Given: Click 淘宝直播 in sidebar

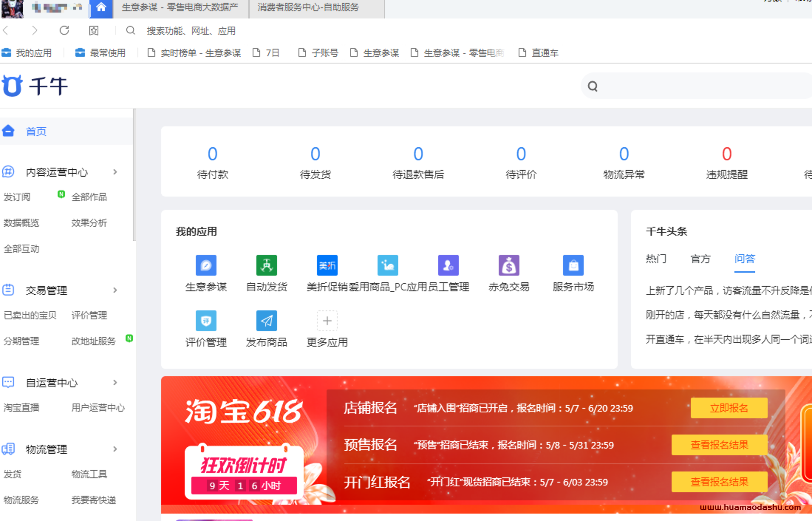Looking at the screenshot, I should (21, 408).
